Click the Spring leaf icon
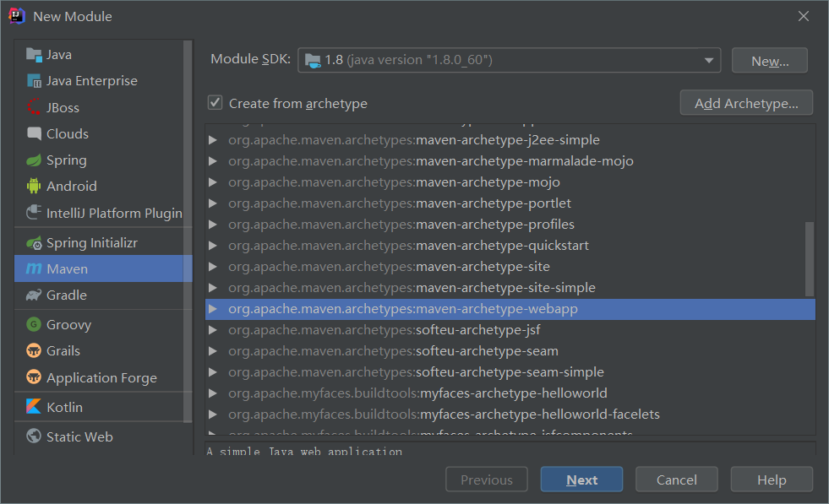Screen dimensions: 829x504 point(34,160)
